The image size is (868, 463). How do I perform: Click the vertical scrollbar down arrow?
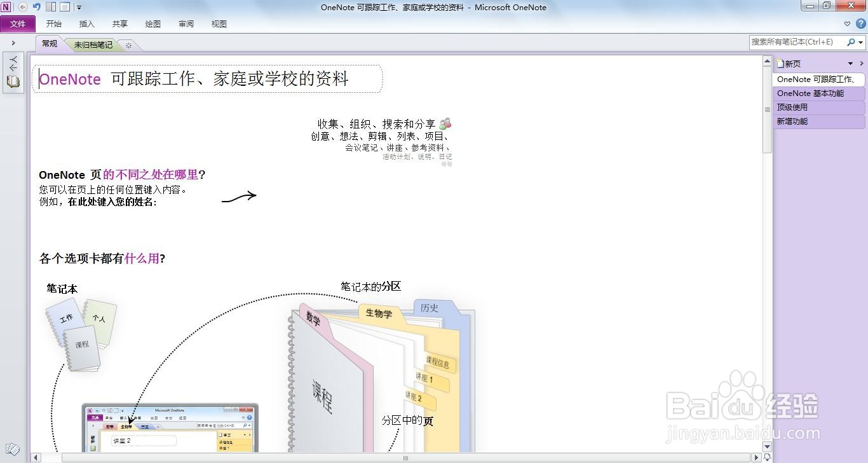pos(767,447)
